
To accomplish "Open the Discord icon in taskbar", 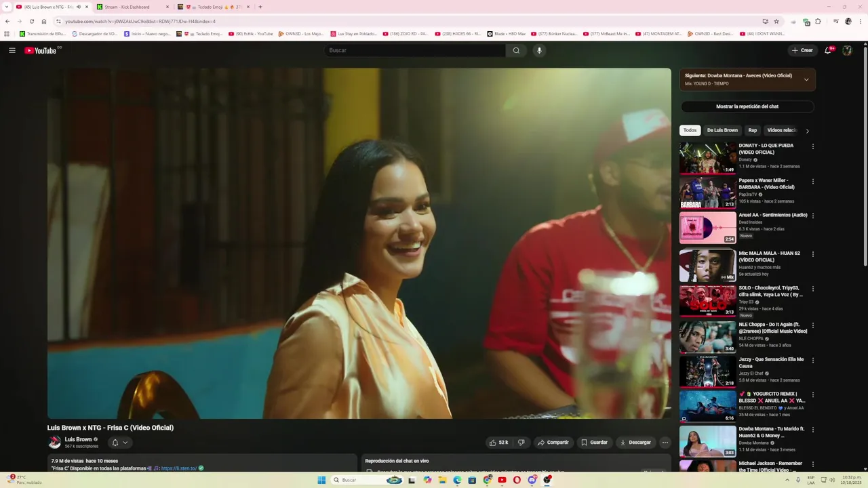I will tap(532, 480).
